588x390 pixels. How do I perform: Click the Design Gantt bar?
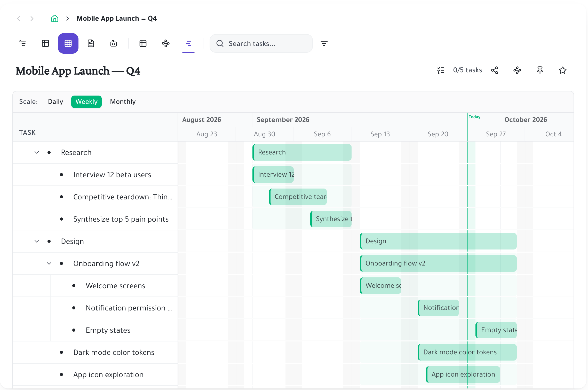438,241
